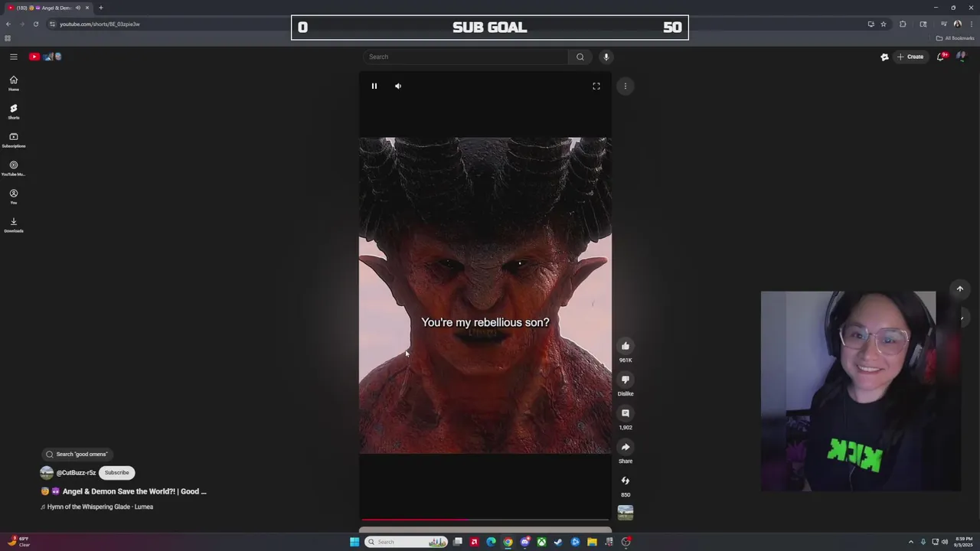The height and width of the screenshot is (551, 980).
Task: Open Steam from the taskbar
Action: point(558,542)
